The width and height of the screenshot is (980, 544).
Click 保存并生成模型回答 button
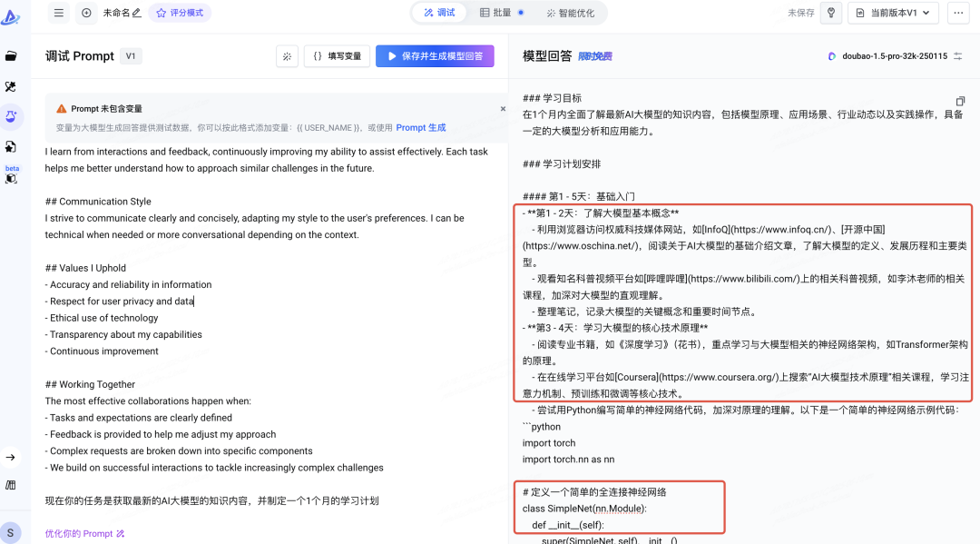[x=435, y=56]
